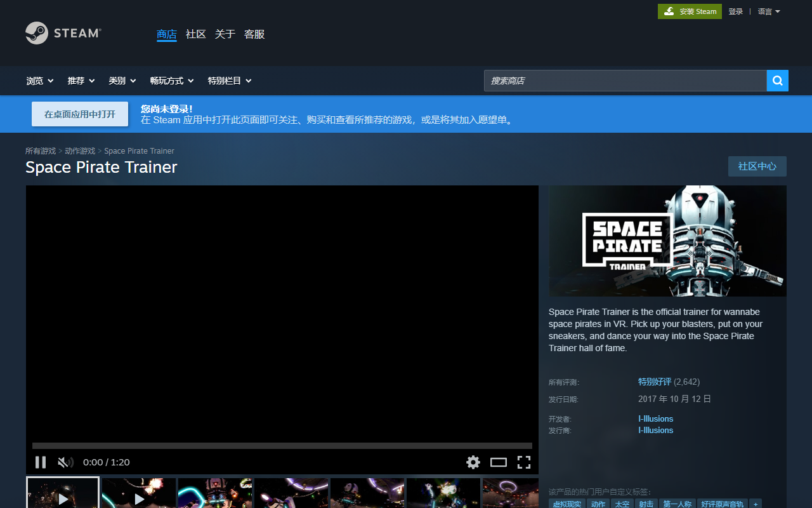Open the developer I-Illusions link
The image size is (812, 508).
click(655, 418)
